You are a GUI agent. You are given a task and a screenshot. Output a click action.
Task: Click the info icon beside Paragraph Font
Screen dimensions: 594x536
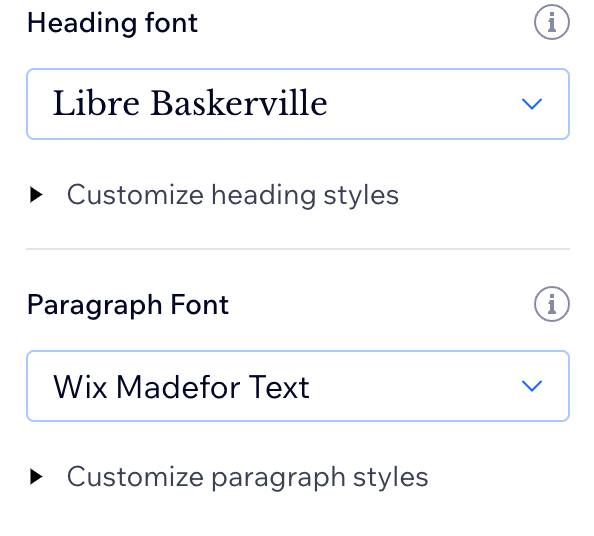point(552,304)
